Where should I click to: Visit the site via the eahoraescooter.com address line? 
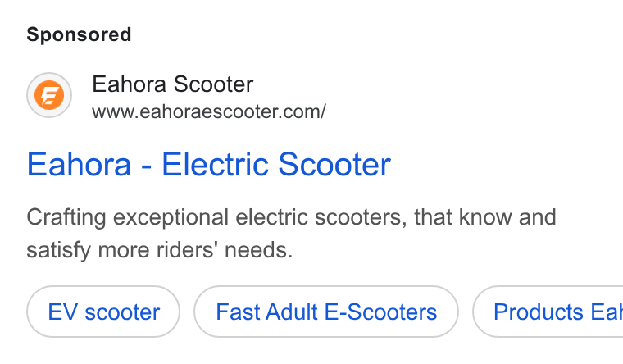click(x=209, y=111)
